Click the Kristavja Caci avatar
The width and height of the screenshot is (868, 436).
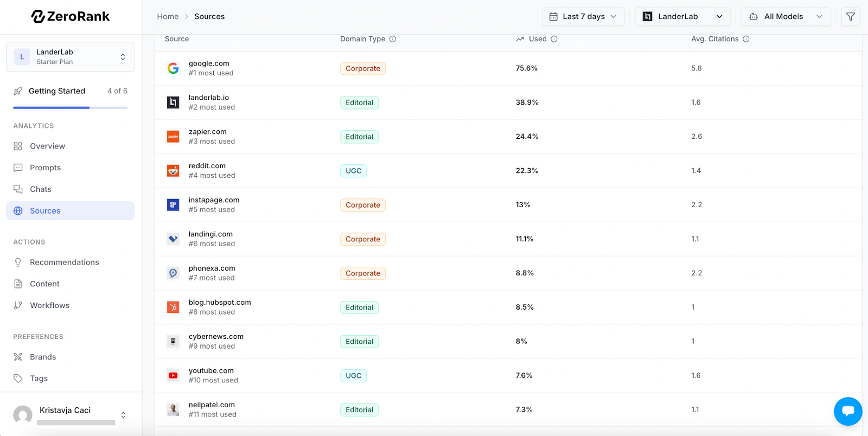tap(23, 415)
